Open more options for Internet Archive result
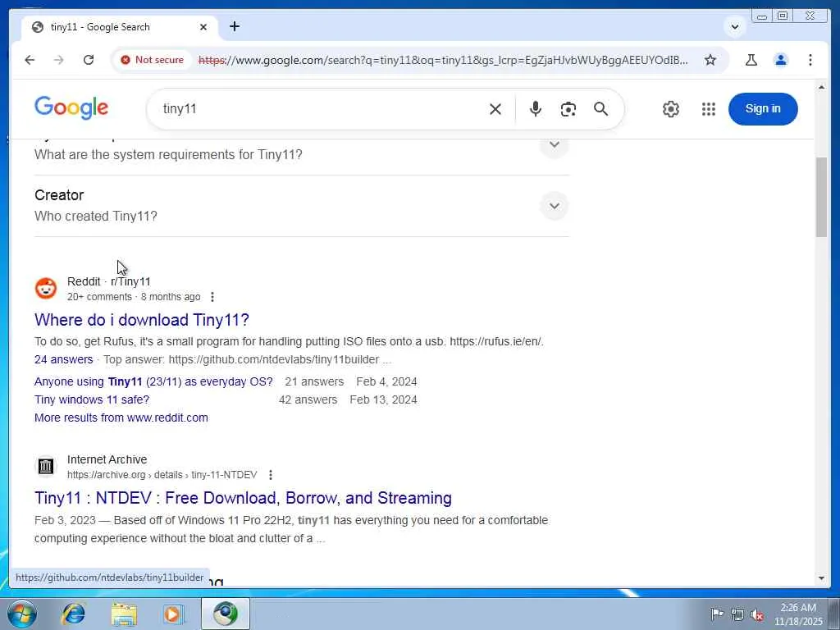The image size is (840, 630). point(271,475)
